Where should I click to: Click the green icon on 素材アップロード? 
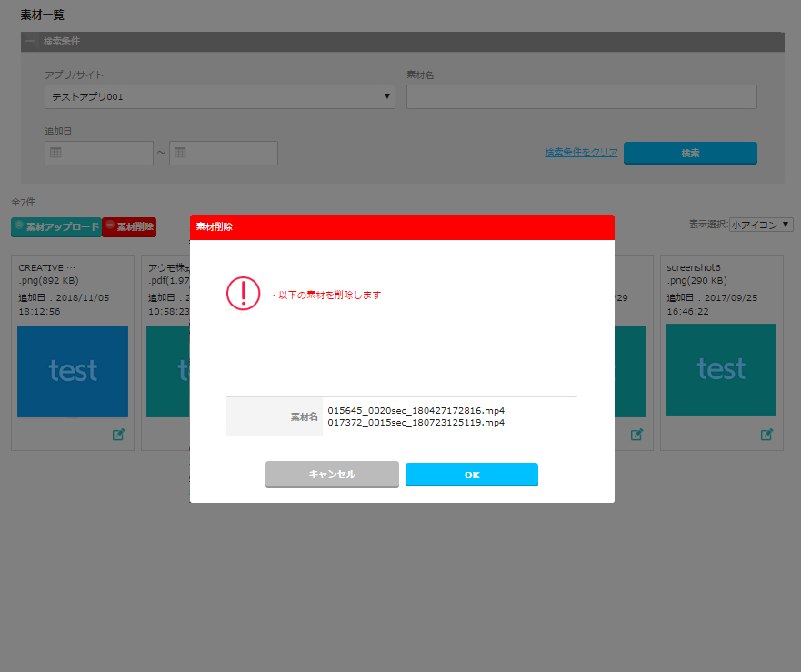tap(19, 226)
